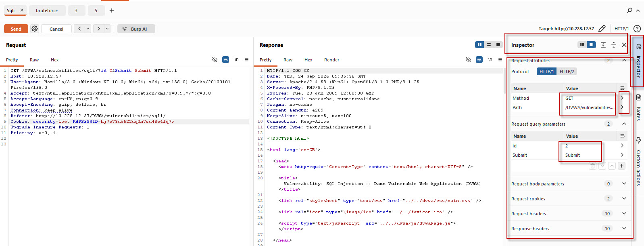
Task: Dock Inspector to the left side
Action: [582, 45]
